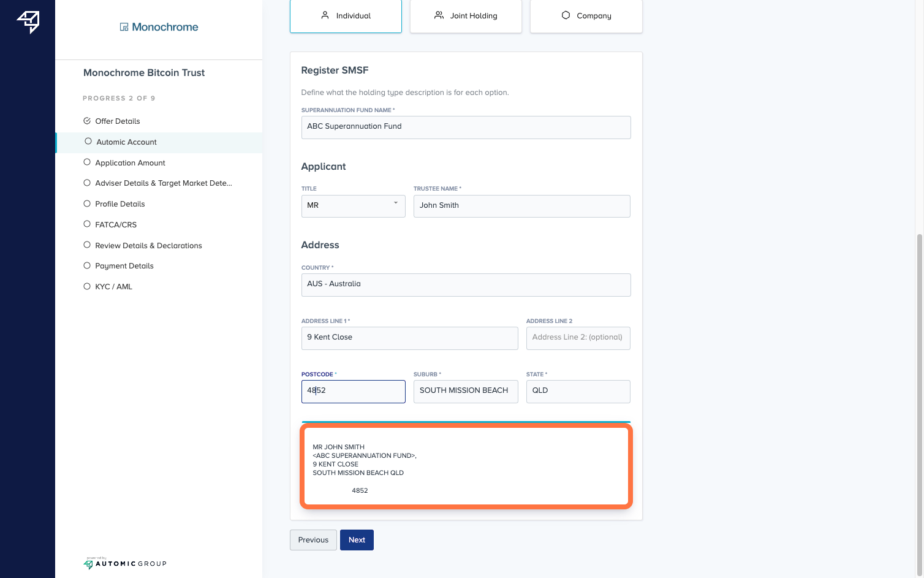Screen dimensions: 924x578
Task: Select the Application Amount step circle
Action: click(x=87, y=162)
